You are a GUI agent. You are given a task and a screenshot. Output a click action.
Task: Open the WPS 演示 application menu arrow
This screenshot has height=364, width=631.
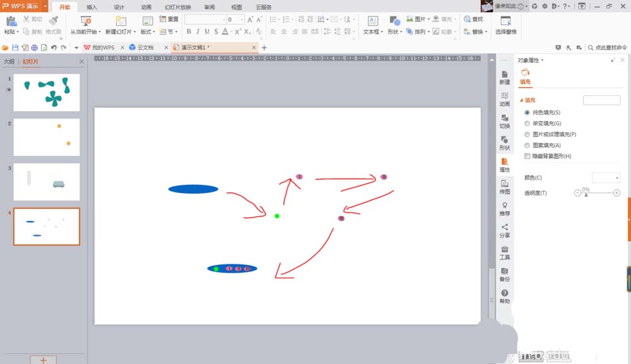coord(45,6)
